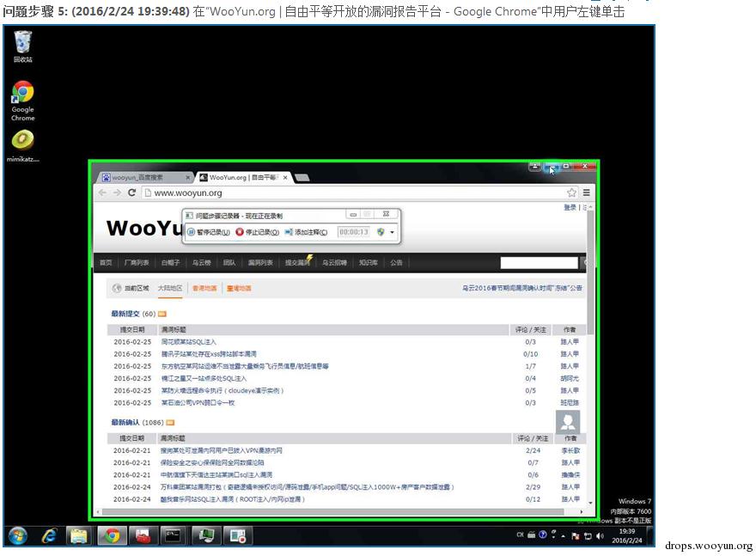Close the wooyun_百度搜索 tab
The width and height of the screenshot is (756, 556).
tap(188, 178)
